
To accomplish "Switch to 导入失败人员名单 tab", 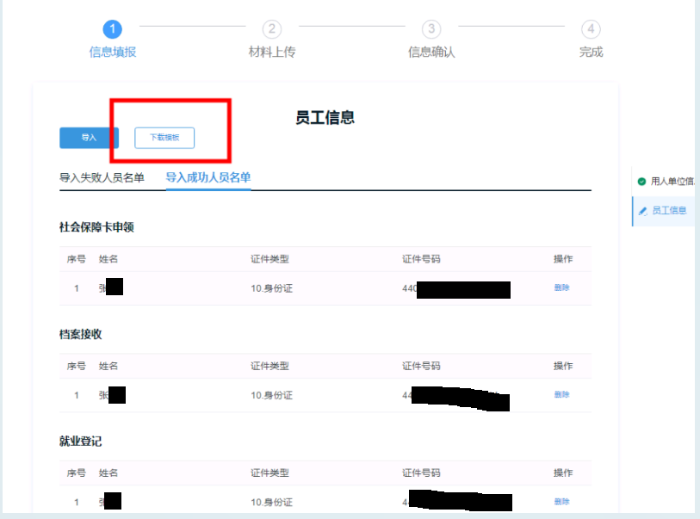I will (x=102, y=178).
